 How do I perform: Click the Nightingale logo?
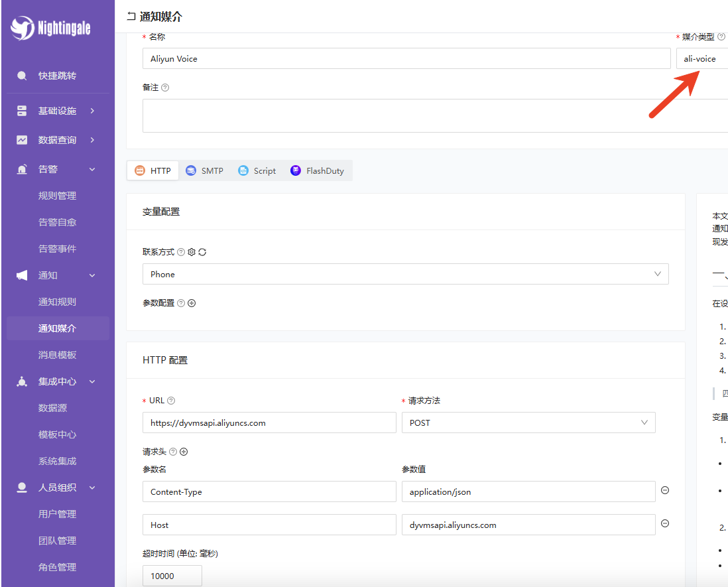(x=51, y=28)
